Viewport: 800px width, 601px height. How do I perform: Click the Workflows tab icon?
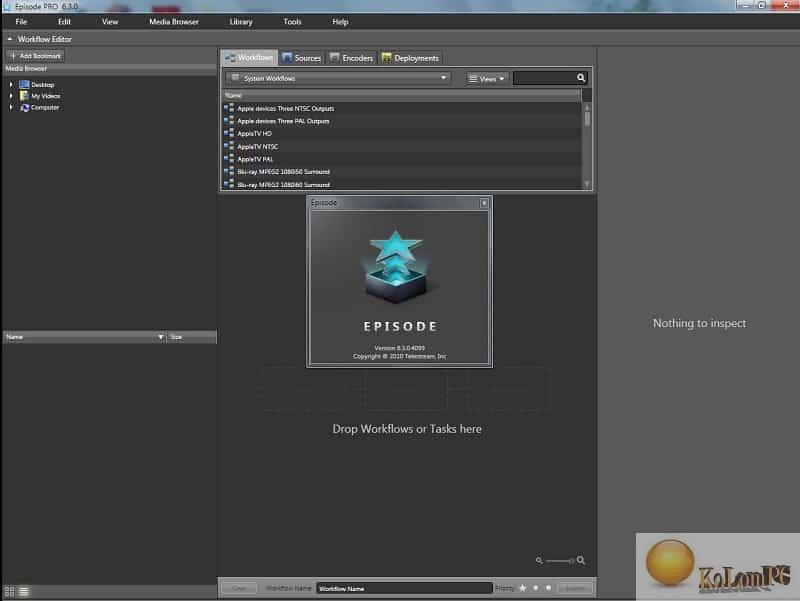tap(230, 58)
